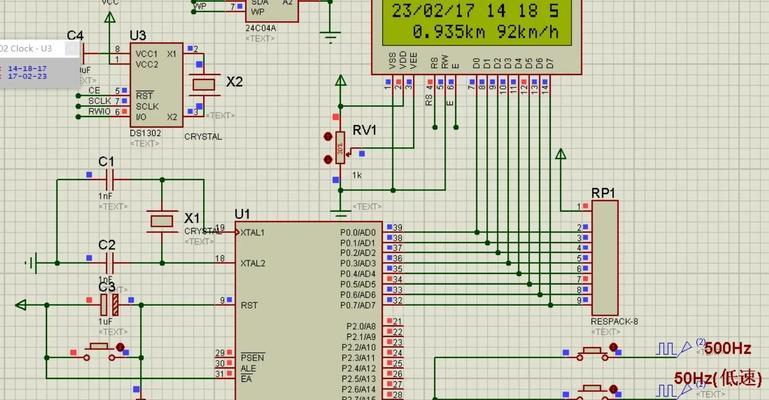The width and height of the screenshot is (769, 400).
Task: Toggle red latch dot on 500Hz button
Action: point(613,347)
